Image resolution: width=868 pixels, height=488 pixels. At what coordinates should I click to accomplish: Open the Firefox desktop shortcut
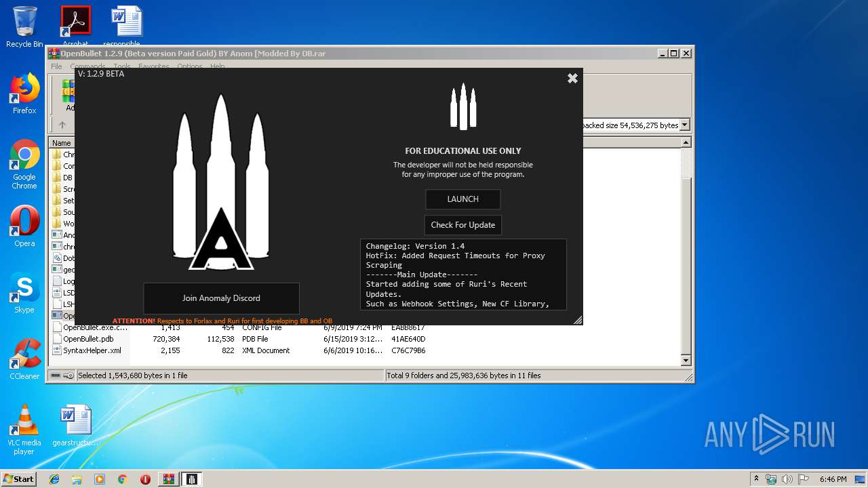[24, 94]
